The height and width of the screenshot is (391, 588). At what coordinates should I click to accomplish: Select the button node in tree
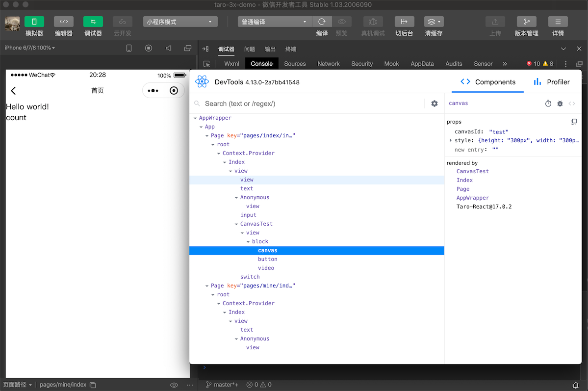(x=268, y=260)
